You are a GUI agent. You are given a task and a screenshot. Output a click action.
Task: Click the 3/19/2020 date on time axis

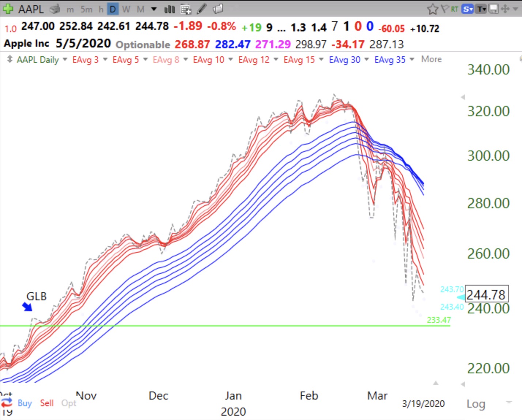tap(423, 404)
